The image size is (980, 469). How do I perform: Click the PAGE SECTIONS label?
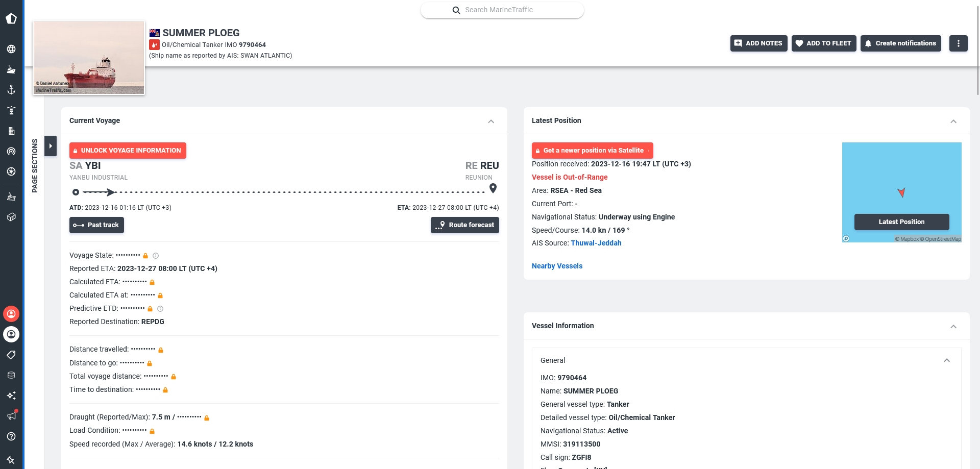click(35, 166)
